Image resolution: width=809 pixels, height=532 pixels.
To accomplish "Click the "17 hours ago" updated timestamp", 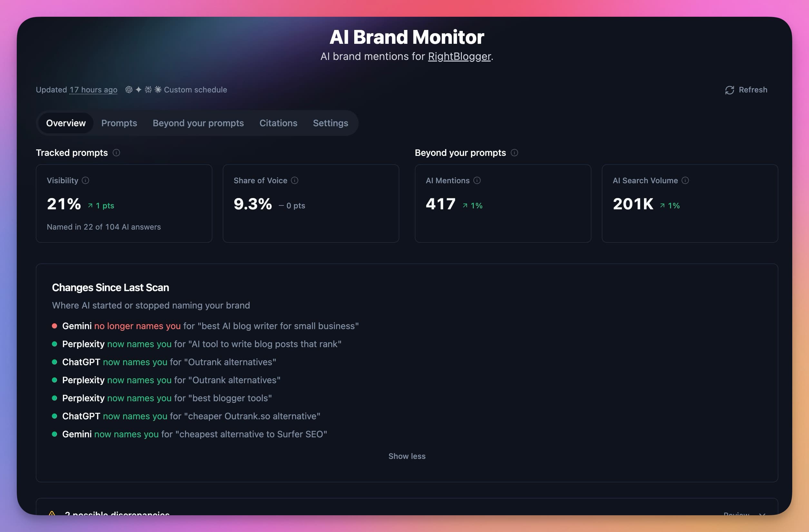I will [93, 90].
